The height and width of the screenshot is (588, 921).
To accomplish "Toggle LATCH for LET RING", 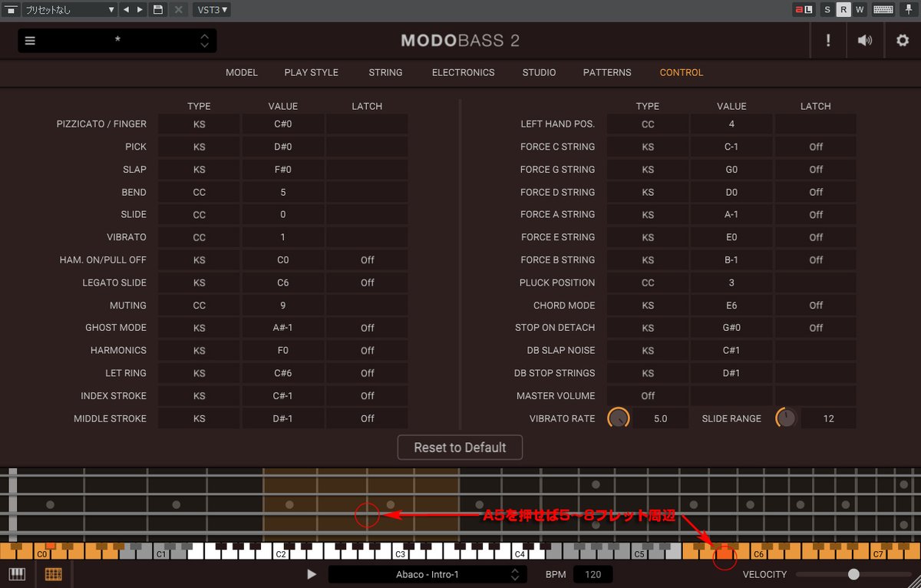I will click(367, 373).
